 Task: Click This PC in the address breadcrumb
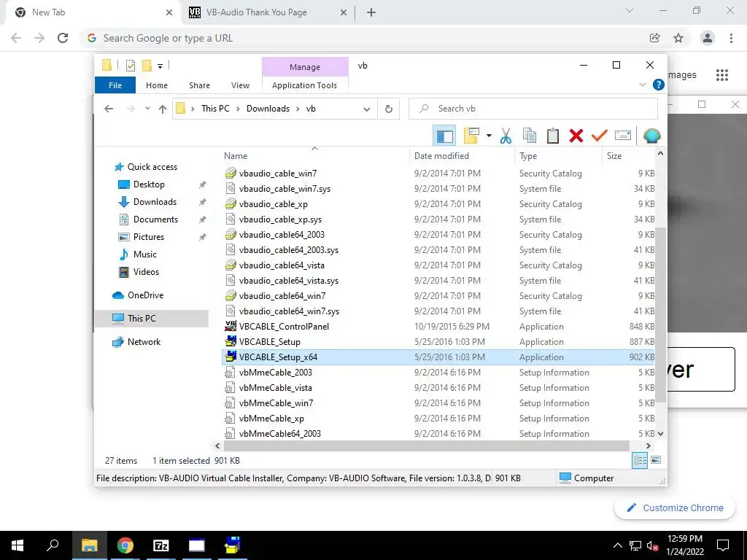(x=215, y=109)
